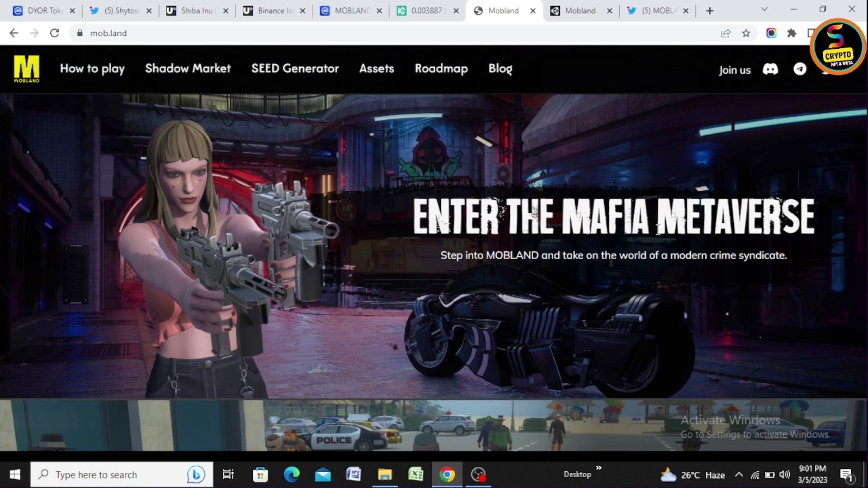Switch to Binance browser tab
The image size is (868, 488).
pos(274,10)
